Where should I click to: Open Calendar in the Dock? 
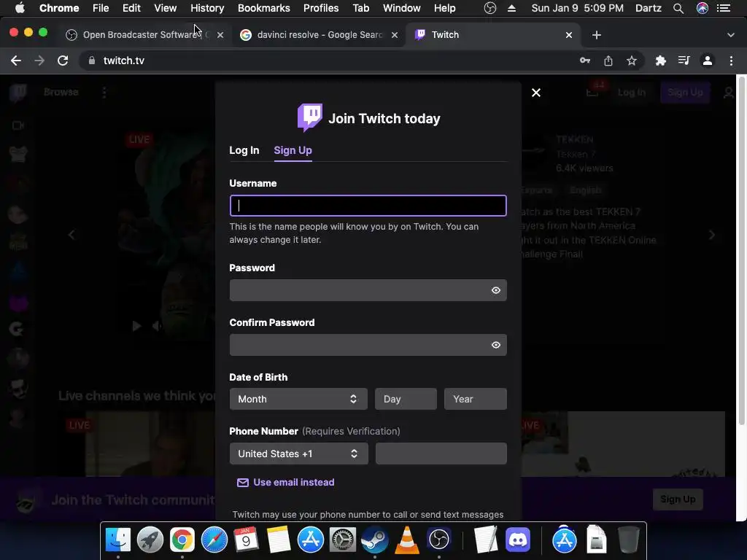click(x=247, y=540)
